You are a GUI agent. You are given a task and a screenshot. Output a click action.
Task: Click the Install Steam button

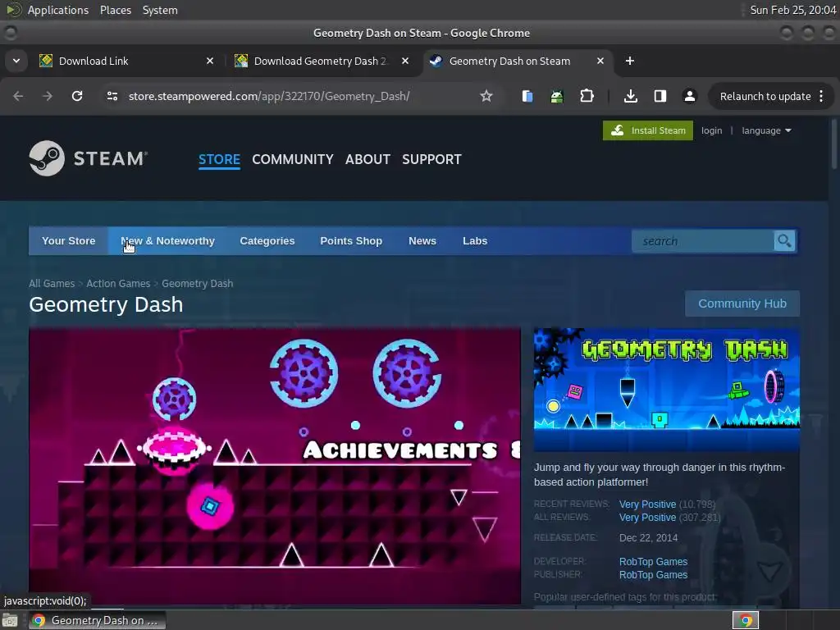[648, 130]
